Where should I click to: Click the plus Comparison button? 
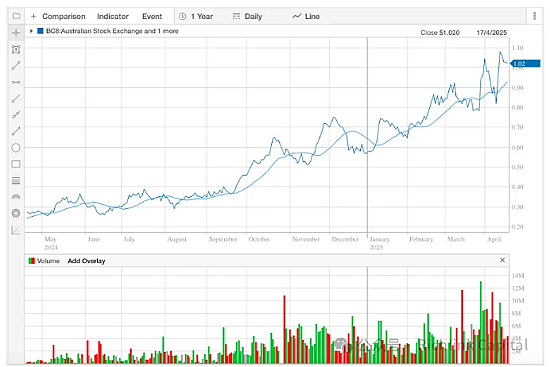coord(58,16)
